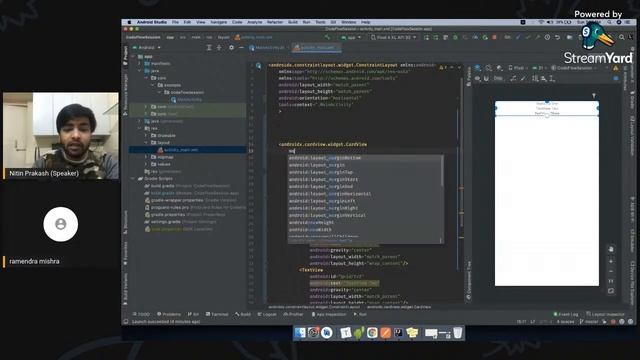The width and height of the screenshot is (640, 360).
Task: Open the Pixel device preview dropdown
Action: pos(518,68)
